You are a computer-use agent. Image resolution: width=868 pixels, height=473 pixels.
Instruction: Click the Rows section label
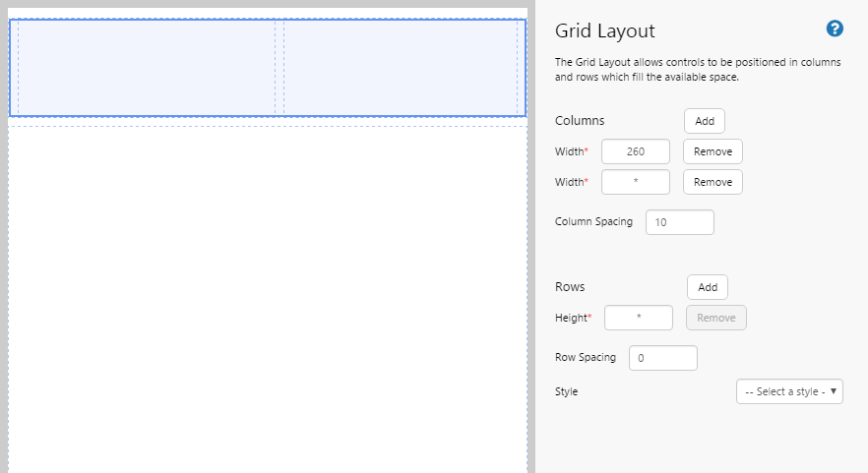point(570,287)
